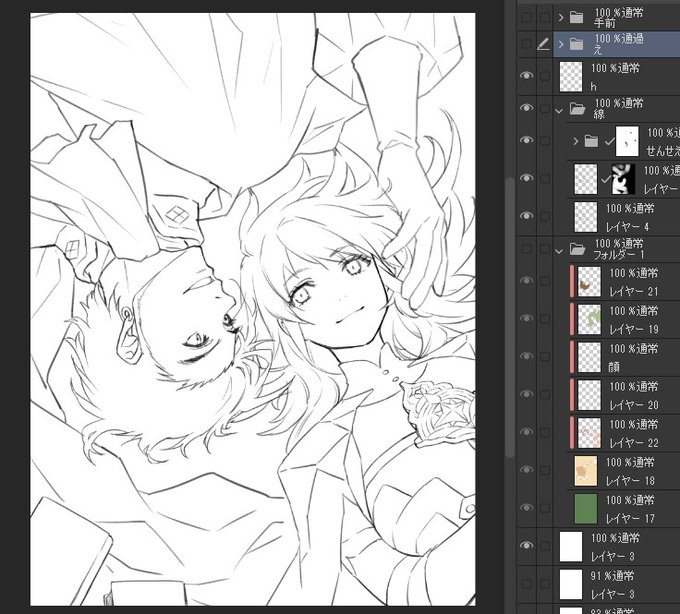Select the レイヤー 21 name label
The width and height of the screenshot is (680, 614).
634,291
